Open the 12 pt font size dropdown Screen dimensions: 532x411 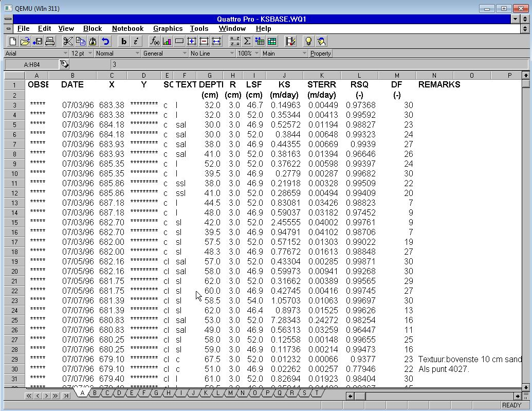90,53
